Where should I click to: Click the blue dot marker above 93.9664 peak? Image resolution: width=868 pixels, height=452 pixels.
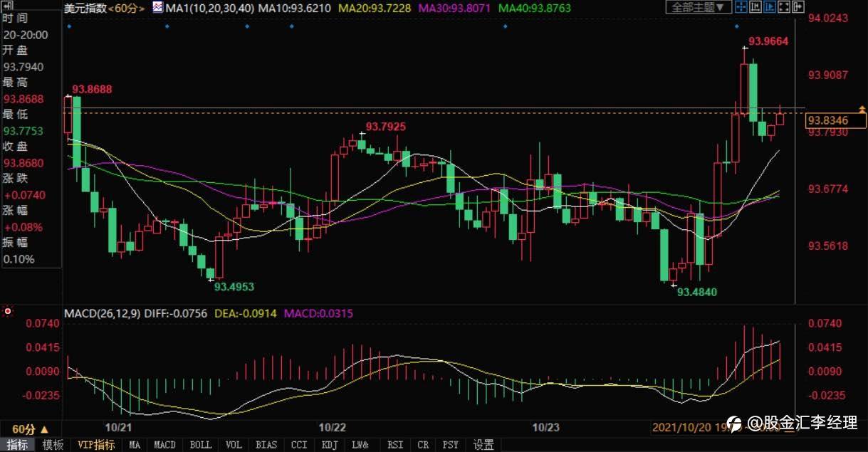(x=737, y=26)
